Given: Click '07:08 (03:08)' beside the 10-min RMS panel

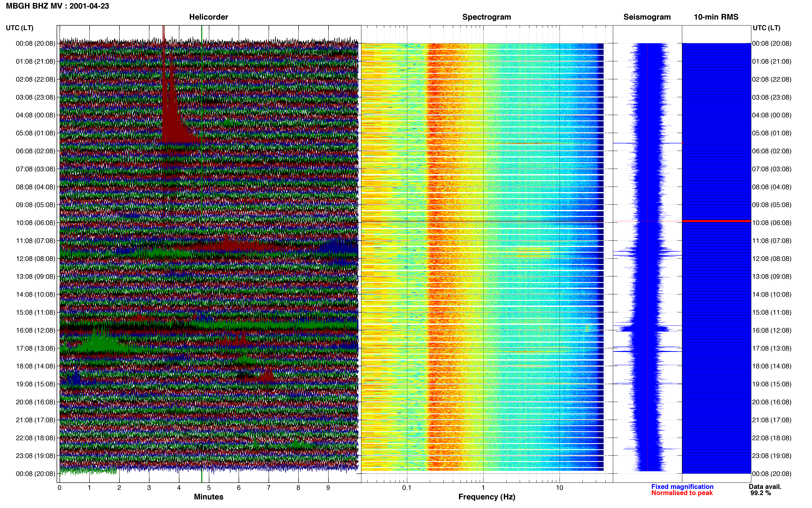Looking at the screenshot, I should tap(772, 169).
